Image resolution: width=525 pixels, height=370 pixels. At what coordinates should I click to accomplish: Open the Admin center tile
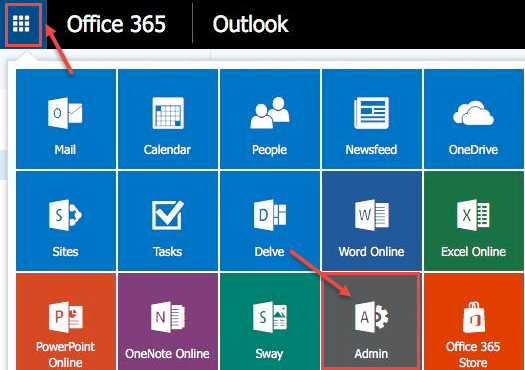pyautogui.click(x=372, y=321)
